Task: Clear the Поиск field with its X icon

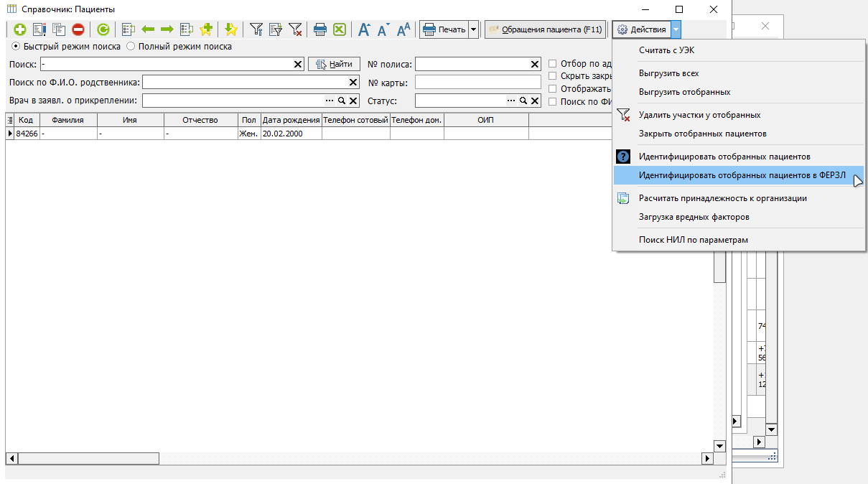Action: coord(298,65)
